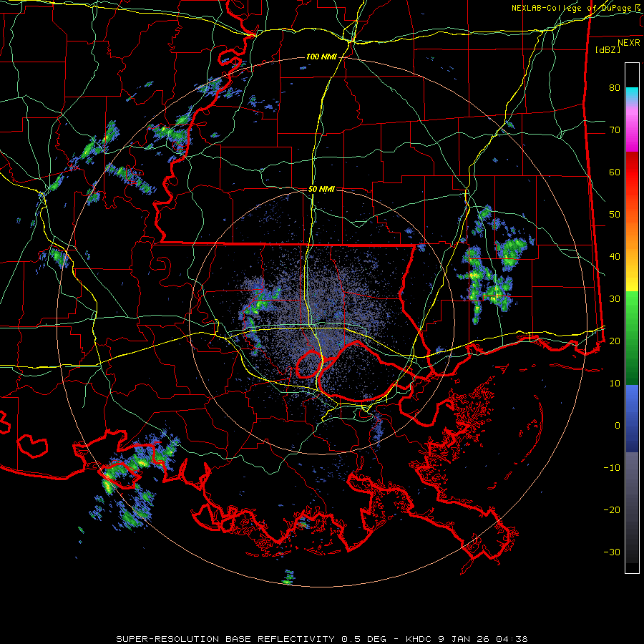This screenshot has height=644, width=644.
Task: Click the -20 value on the dBZ scale
Action: (612, 510)
